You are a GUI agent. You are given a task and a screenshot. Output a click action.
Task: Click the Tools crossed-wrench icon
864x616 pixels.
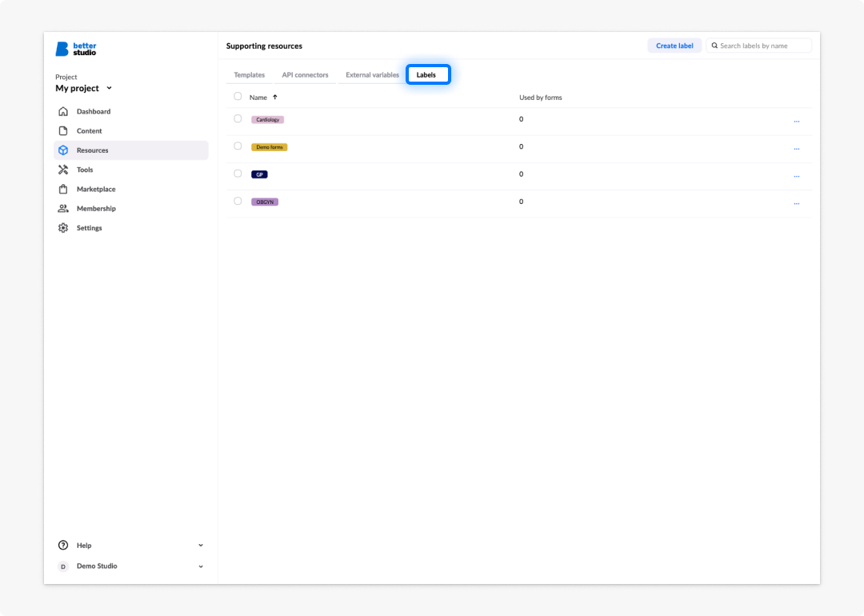click(63, 170)
